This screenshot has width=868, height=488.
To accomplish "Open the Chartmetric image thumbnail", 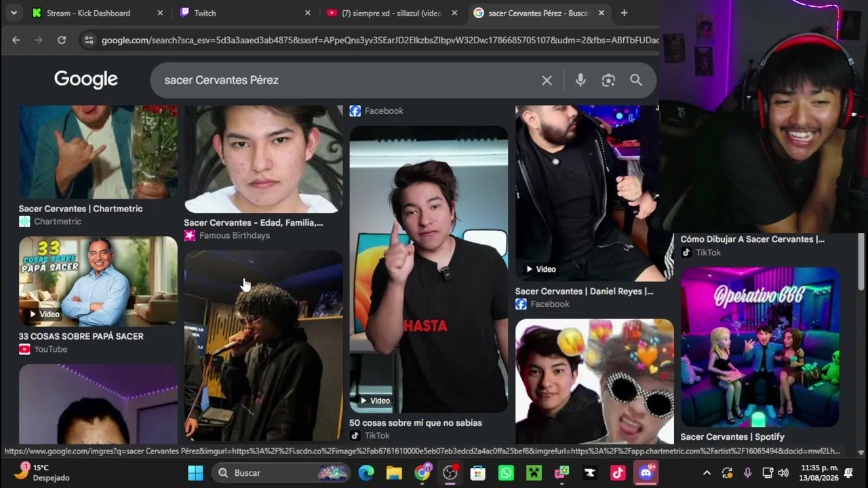I will click(x=98, y=152).
